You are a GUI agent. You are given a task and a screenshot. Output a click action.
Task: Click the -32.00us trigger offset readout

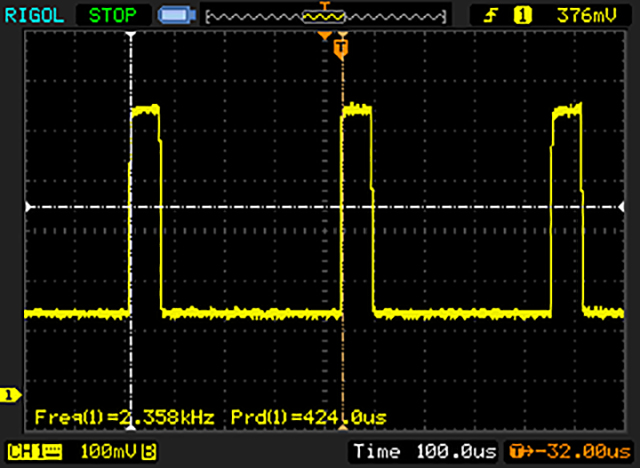click(x=569, y=451)
